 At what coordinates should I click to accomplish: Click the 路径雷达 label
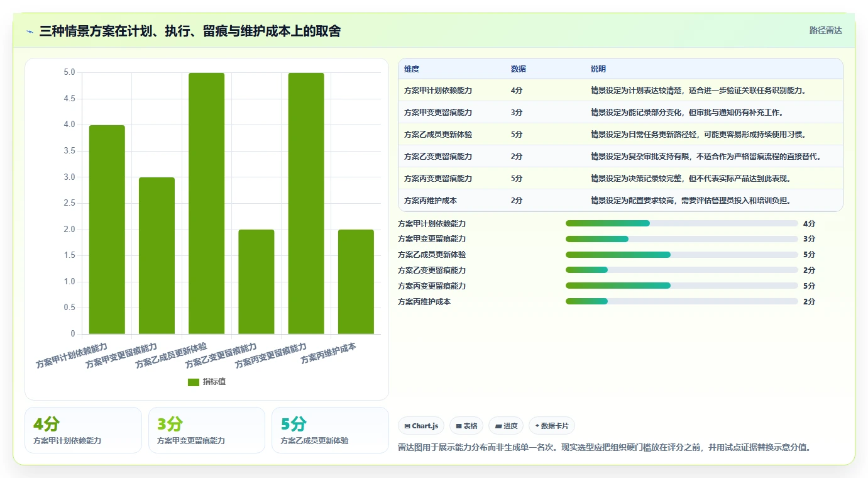tap(825, 30)
